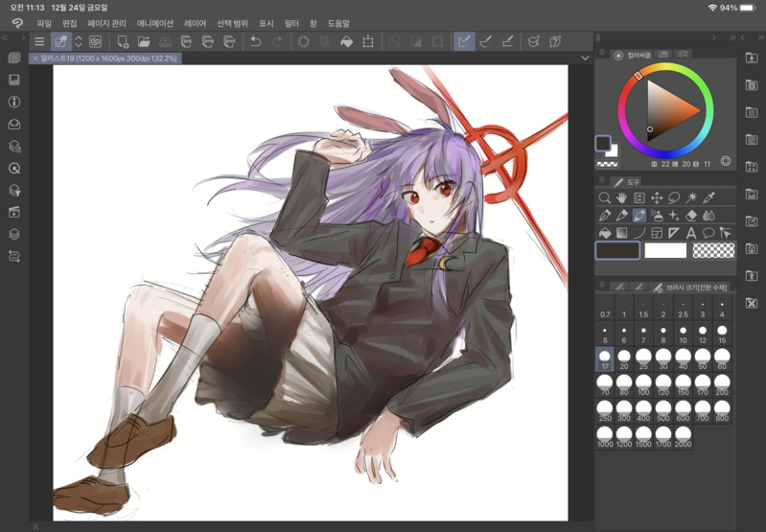Open the brush size panel menu

(x=602, y=285)
